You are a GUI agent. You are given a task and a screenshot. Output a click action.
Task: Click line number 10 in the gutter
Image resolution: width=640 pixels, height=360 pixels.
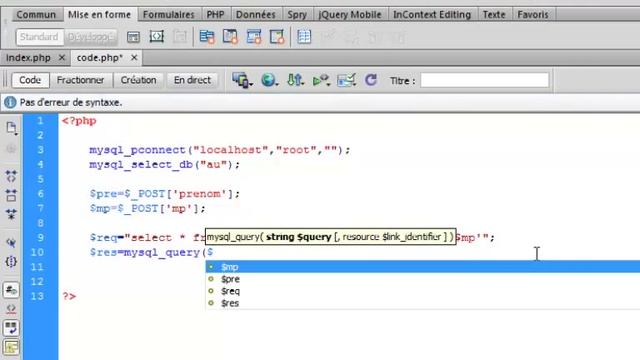pos(37,252)
